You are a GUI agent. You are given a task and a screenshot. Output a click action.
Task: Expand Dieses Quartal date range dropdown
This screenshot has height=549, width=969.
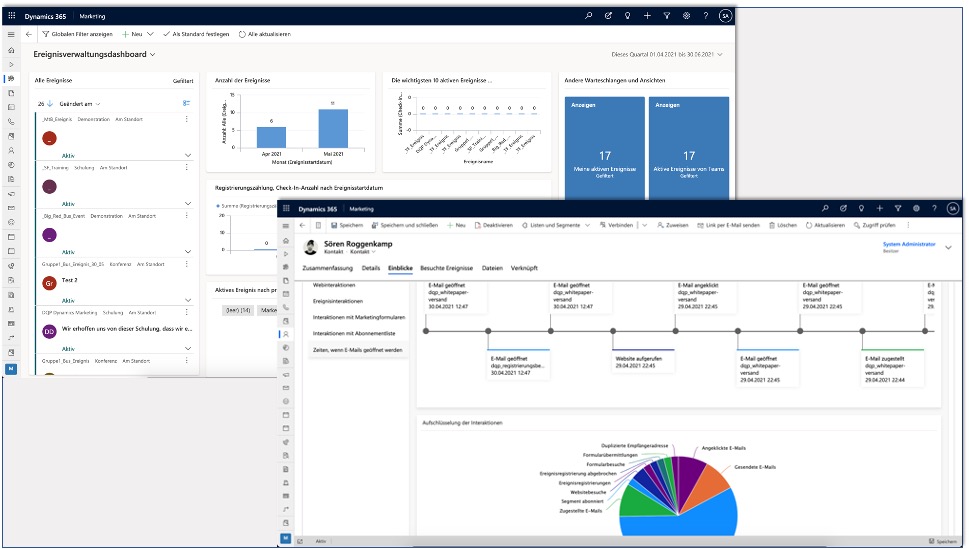point(719,54)
